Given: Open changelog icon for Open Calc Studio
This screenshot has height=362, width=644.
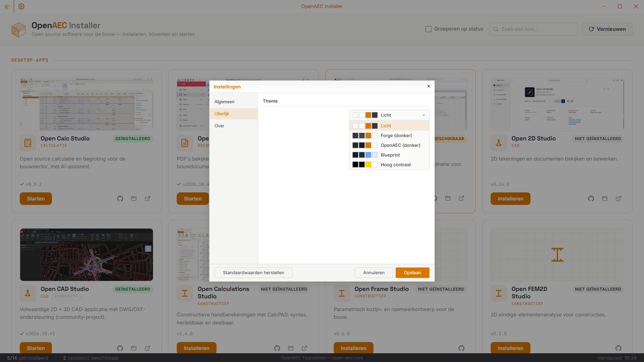Looking at the screenshot, I should [134, 199].
